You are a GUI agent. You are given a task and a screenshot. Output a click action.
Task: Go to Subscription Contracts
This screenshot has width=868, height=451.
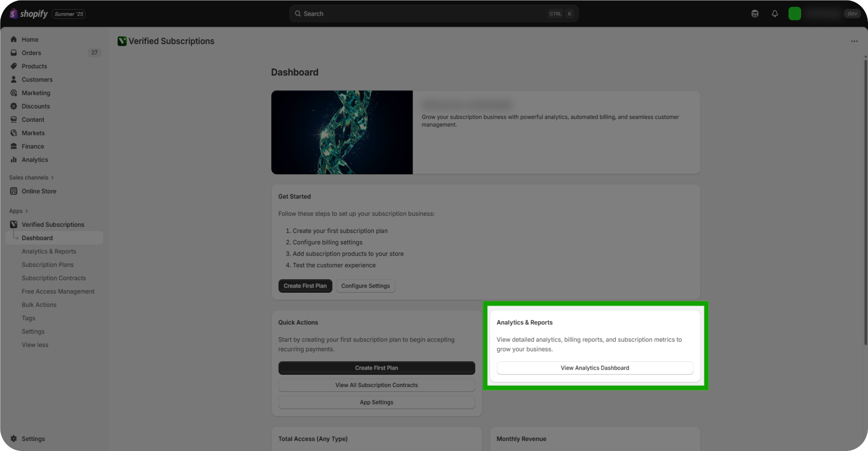(x=53, y=278)
